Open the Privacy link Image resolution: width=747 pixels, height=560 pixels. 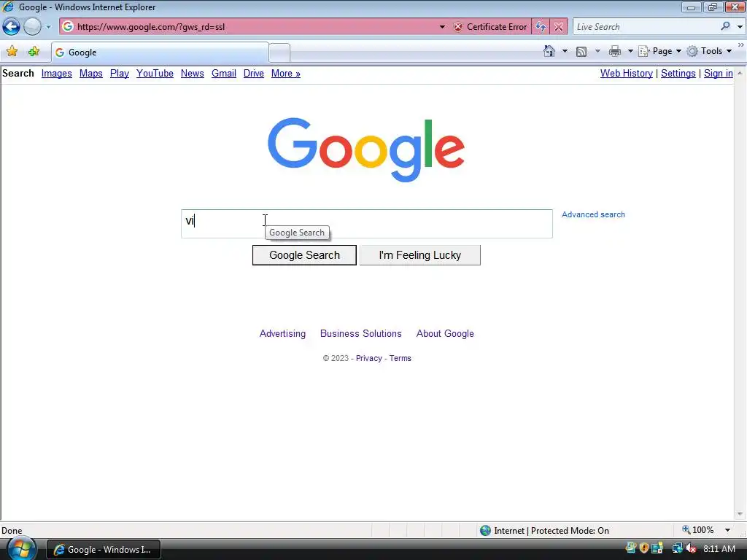click(368, 358)
